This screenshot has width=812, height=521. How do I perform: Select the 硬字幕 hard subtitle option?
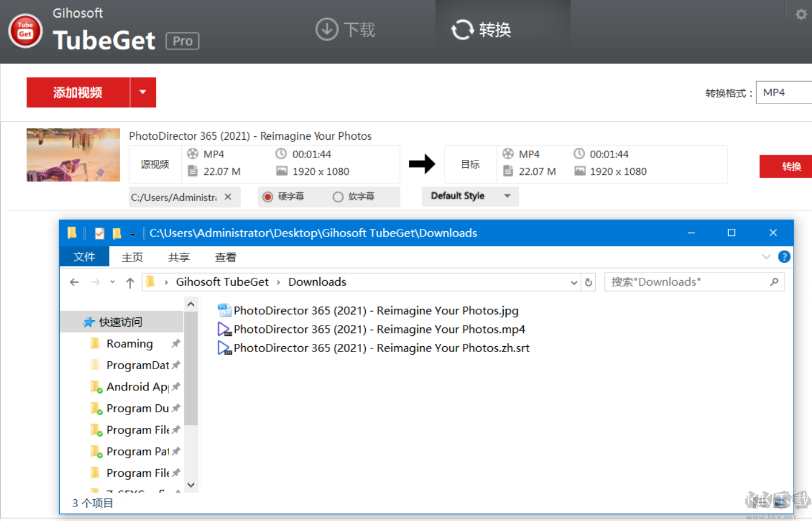coord(283,197)
